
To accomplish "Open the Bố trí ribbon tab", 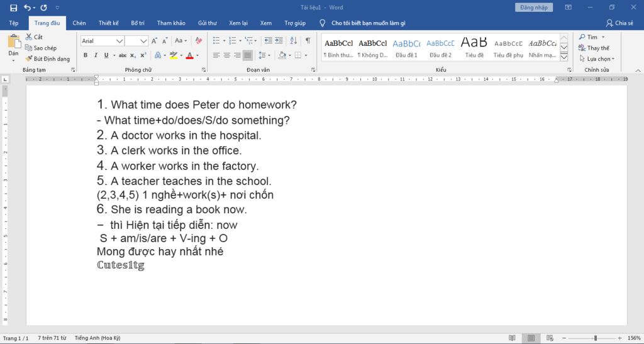I will click(138, 23).
